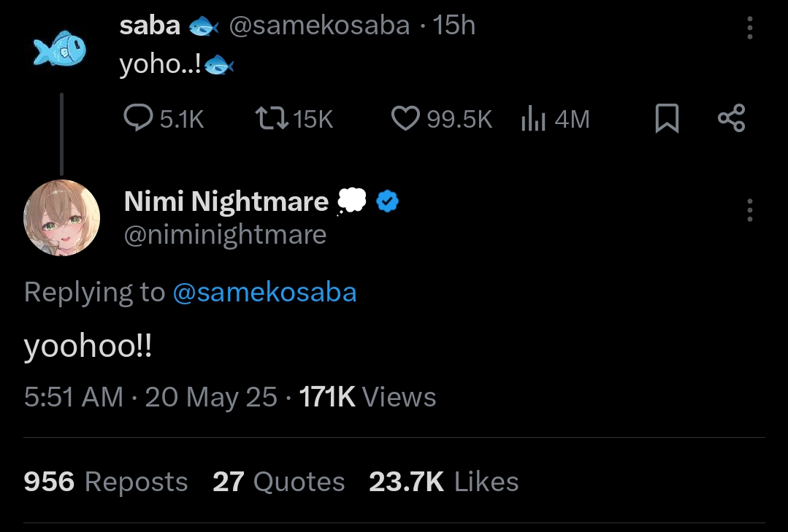Bookmark saba's post
The height and width of the screenshot is (532, 788).
[x=667, y=119]
